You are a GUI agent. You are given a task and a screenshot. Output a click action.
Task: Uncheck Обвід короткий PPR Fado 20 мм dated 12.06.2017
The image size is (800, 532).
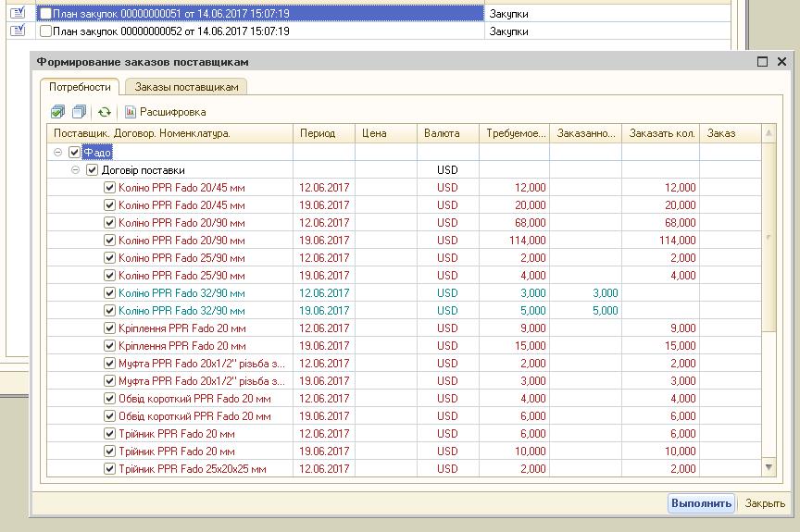tap(109, 399)
